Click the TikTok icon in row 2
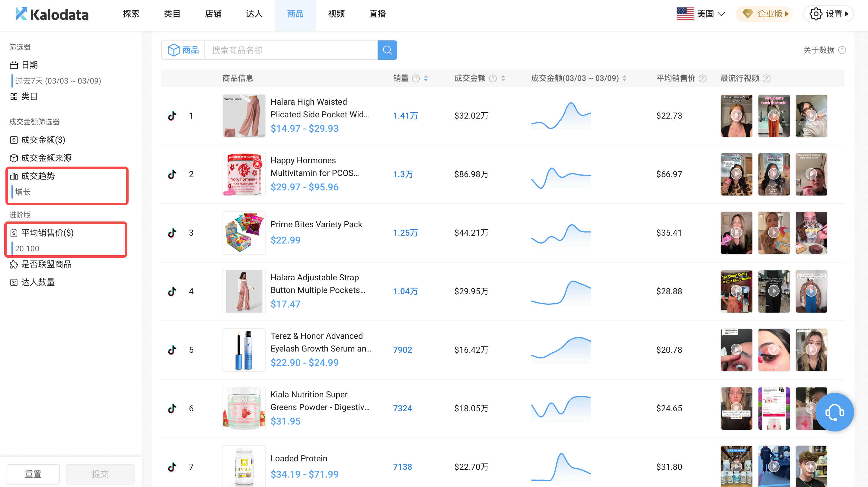The image size is (868, 487). pyautogui.click(x=172, y=174)
